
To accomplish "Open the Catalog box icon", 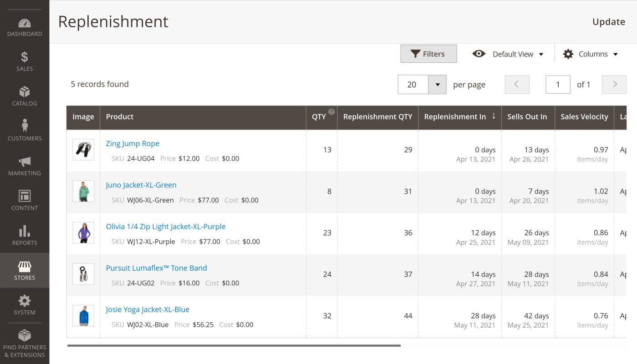I will [25, 92].
